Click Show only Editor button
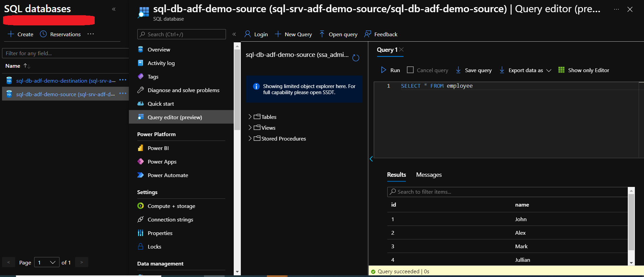This screenshot has width=644, height=277. [x=583, y=70]
